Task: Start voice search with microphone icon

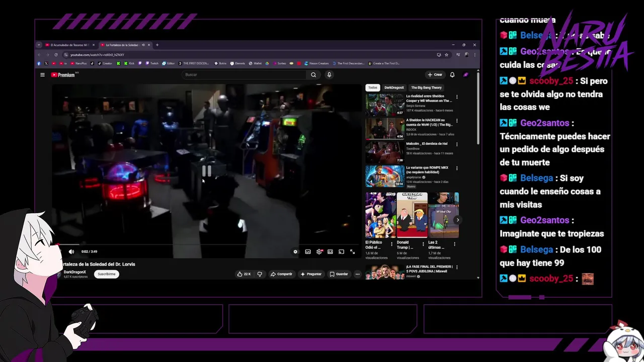Action: coord(329,74)
